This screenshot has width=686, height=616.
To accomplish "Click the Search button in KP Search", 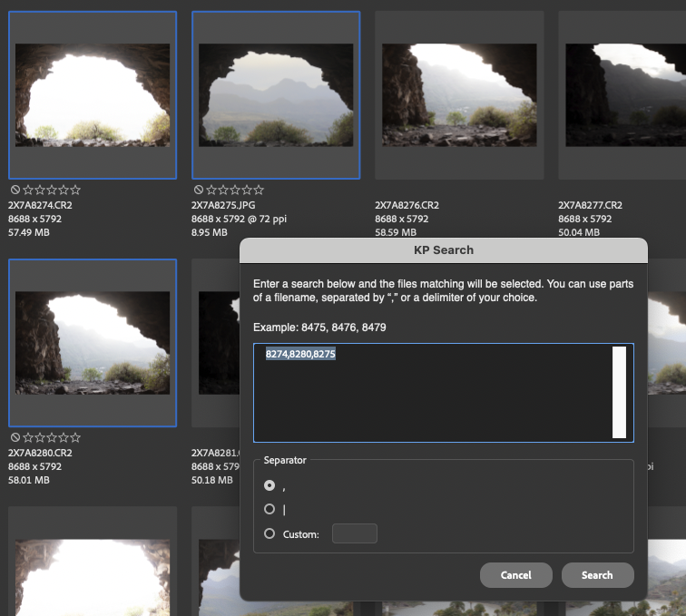I will tap(597, 575).
